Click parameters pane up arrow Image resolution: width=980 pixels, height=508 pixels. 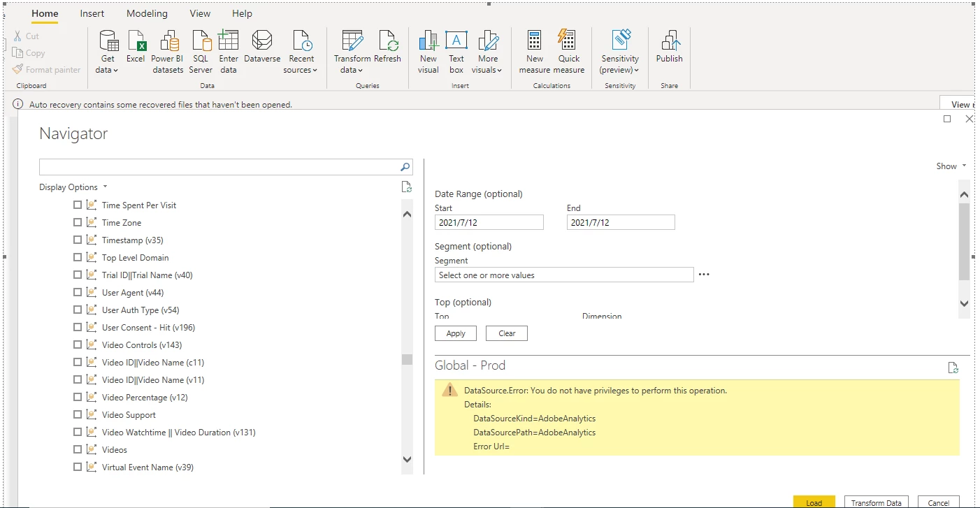(x=964, y=194)
